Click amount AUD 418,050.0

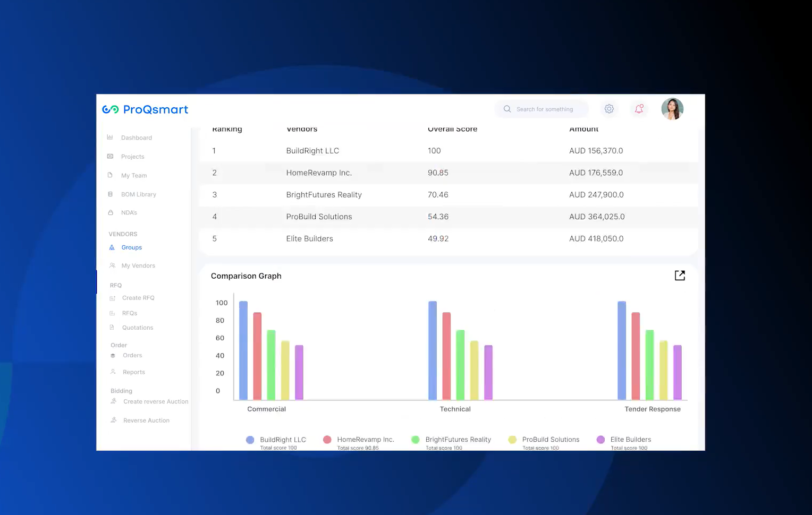596,239
